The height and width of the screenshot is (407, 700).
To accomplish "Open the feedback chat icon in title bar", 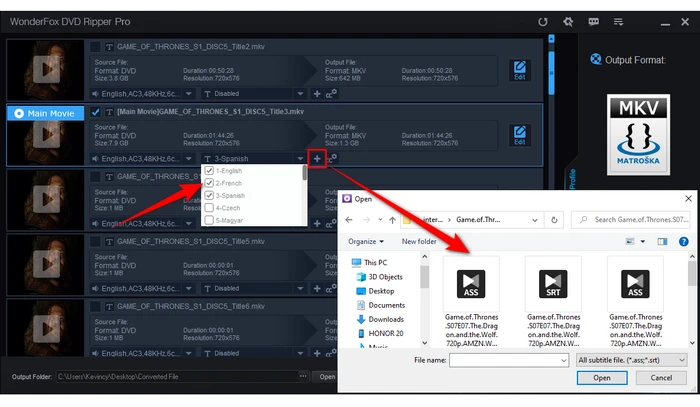I will (x=593, y=22).
